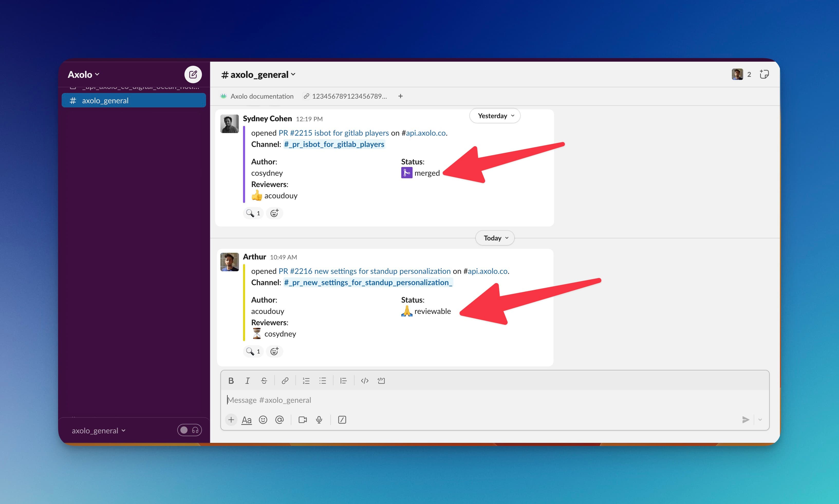Open #_pr_new_settings_for_standup_personalization_ channel

click(368, 283)
